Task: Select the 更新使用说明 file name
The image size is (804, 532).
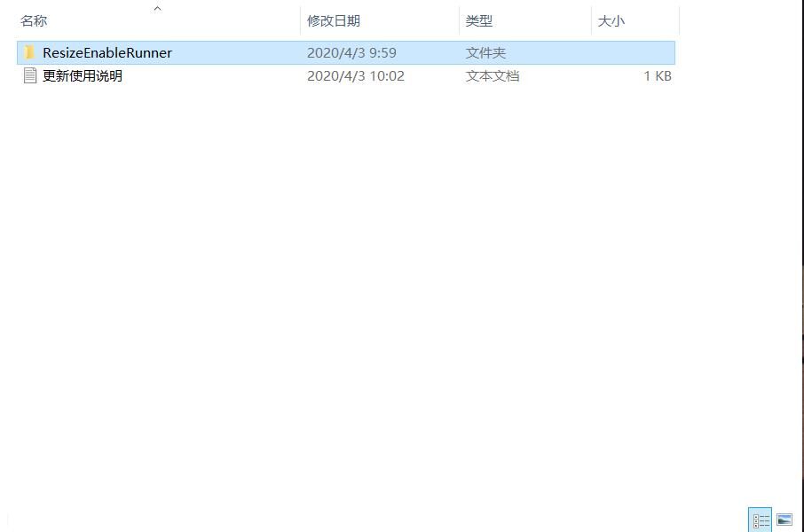Action: [83, 76]
